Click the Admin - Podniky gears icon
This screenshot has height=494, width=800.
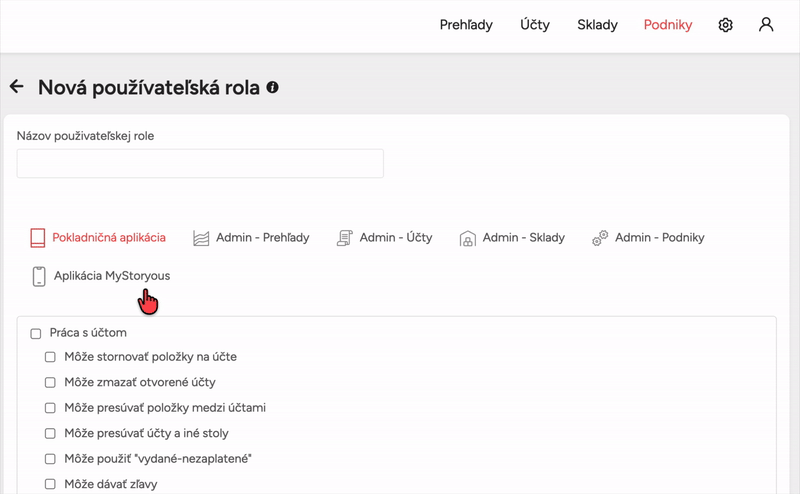coord(600,238)
